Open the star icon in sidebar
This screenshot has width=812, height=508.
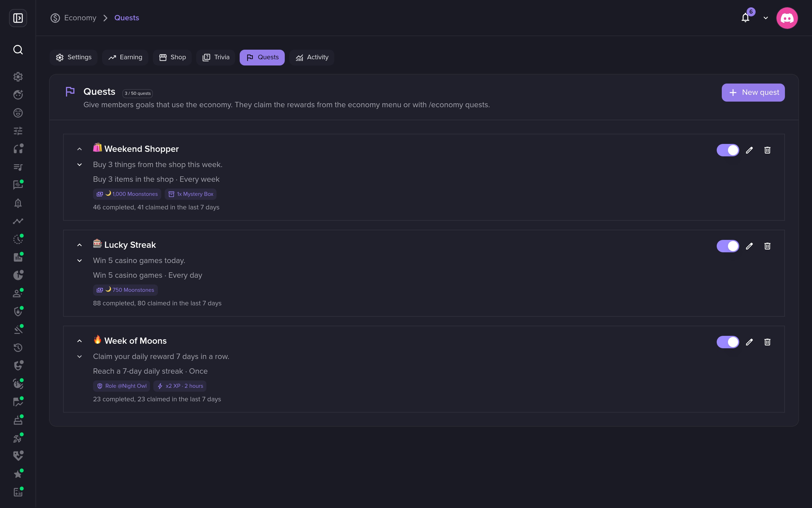tap(18, 474)
